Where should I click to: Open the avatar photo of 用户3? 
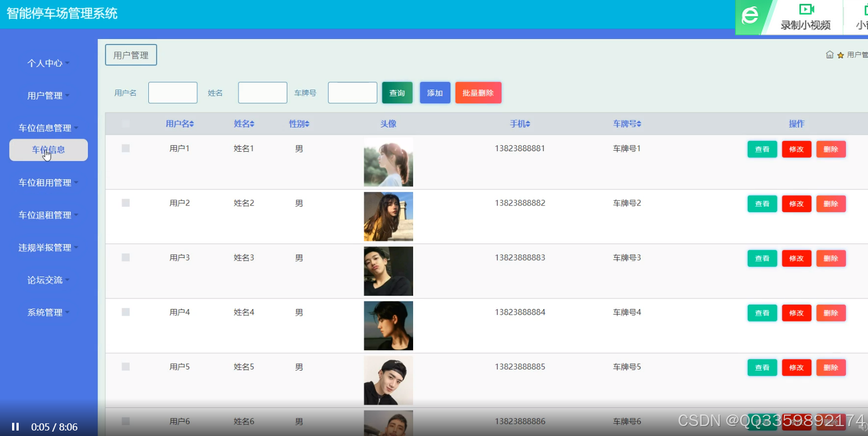[388, 271]
